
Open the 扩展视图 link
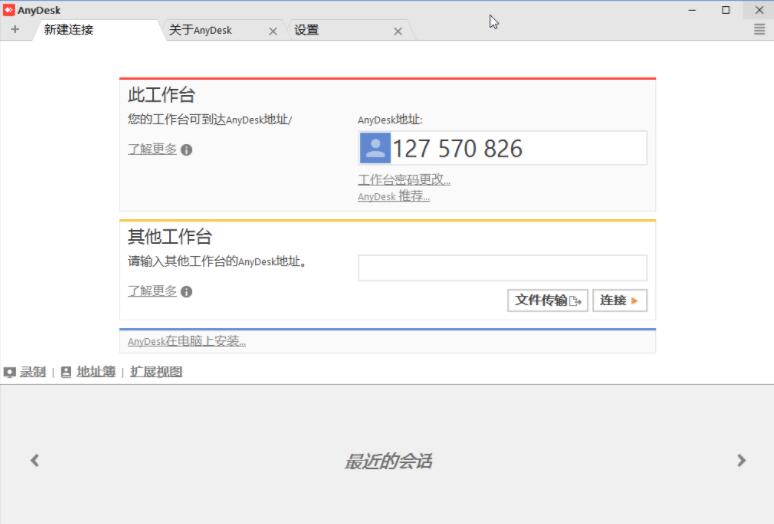pos(156,372)
